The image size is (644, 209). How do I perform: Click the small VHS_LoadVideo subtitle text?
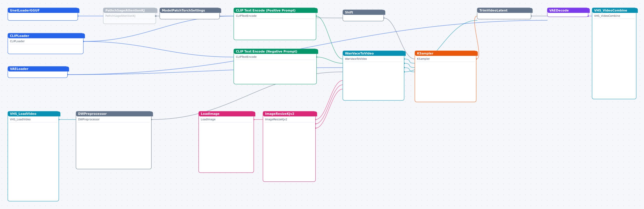[x=20, y=120]
